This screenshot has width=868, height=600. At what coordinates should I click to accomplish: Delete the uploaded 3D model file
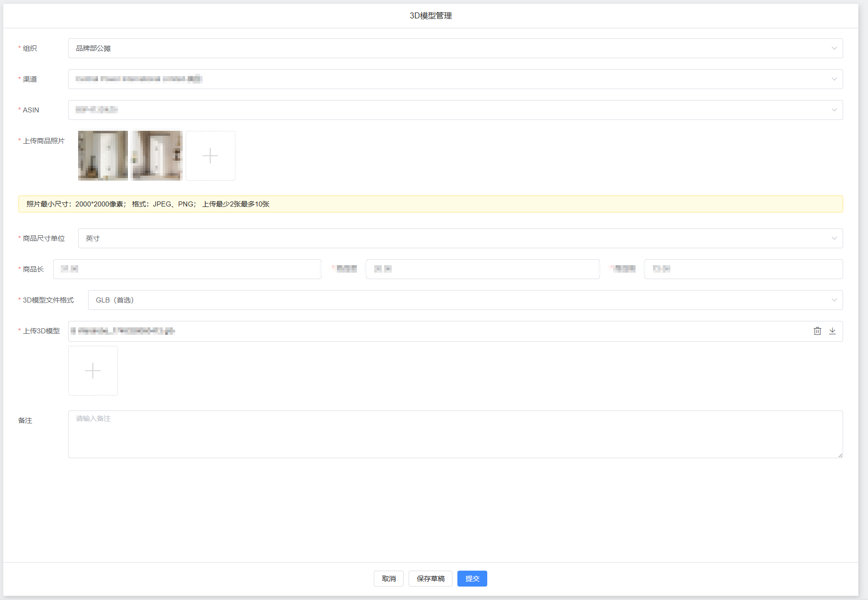[817, 331]
